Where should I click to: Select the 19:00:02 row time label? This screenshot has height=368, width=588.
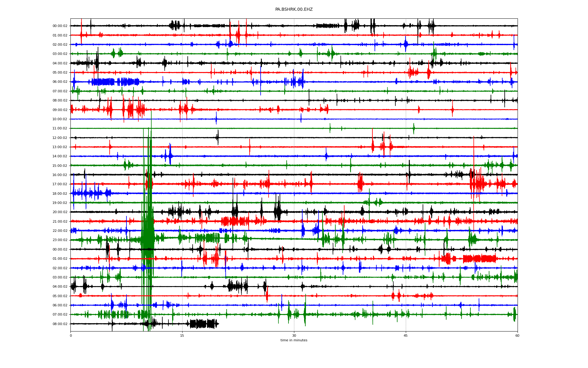tap(60, 203)
